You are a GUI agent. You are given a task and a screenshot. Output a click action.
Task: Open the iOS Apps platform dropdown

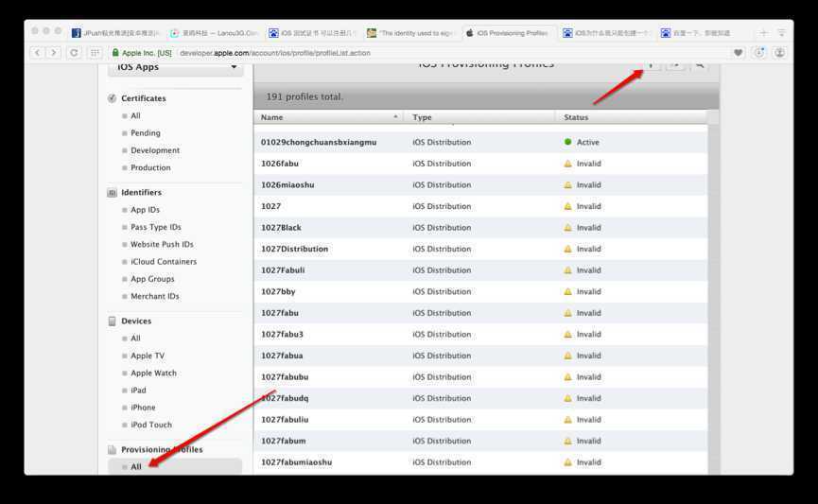click(176, 68)
